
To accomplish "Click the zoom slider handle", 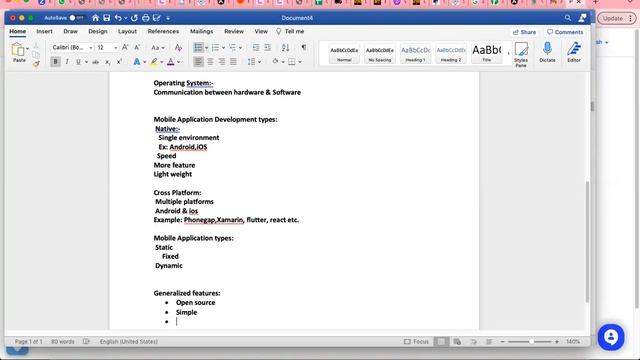I will 531,342.
